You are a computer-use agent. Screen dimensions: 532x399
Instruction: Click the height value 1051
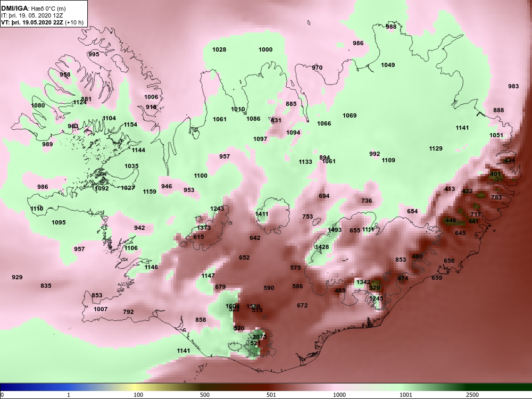[496, 135]
